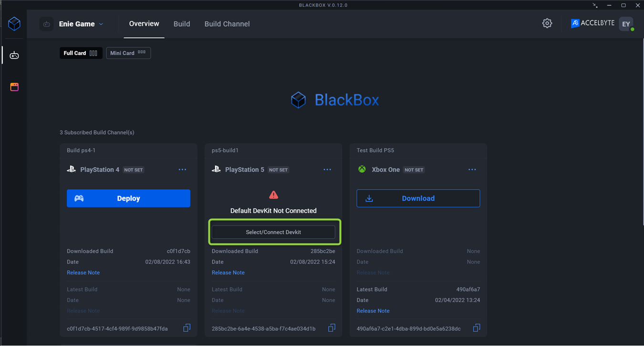Click '3 Subscribed Build Channel(s)' text

97,132
